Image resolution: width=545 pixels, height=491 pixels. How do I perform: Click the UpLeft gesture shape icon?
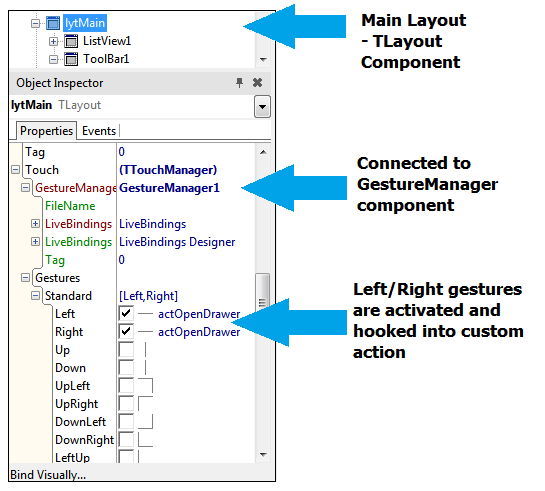(x=145, y=386)
